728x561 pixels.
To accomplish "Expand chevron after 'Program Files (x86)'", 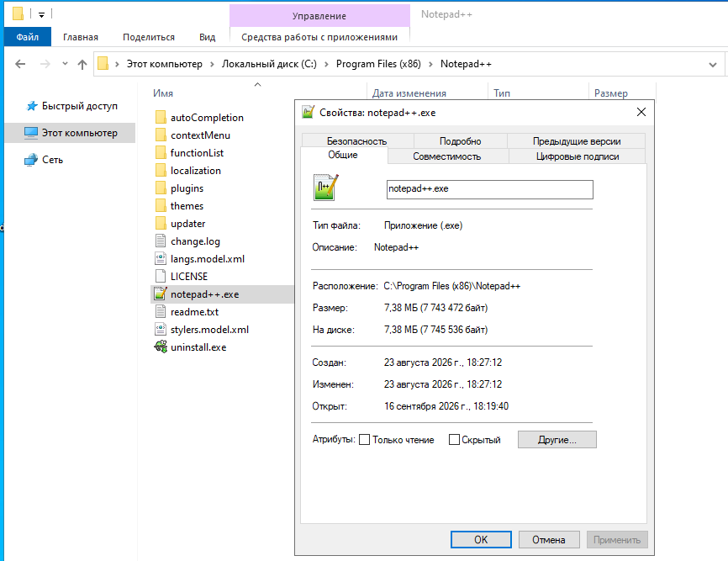I will point(431,64).
